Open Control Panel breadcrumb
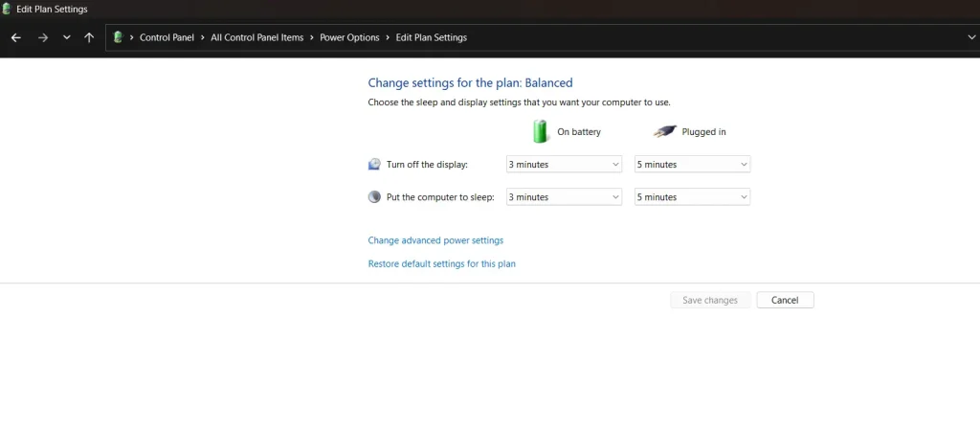Screen dimensions: 980x431 point(167,37)
